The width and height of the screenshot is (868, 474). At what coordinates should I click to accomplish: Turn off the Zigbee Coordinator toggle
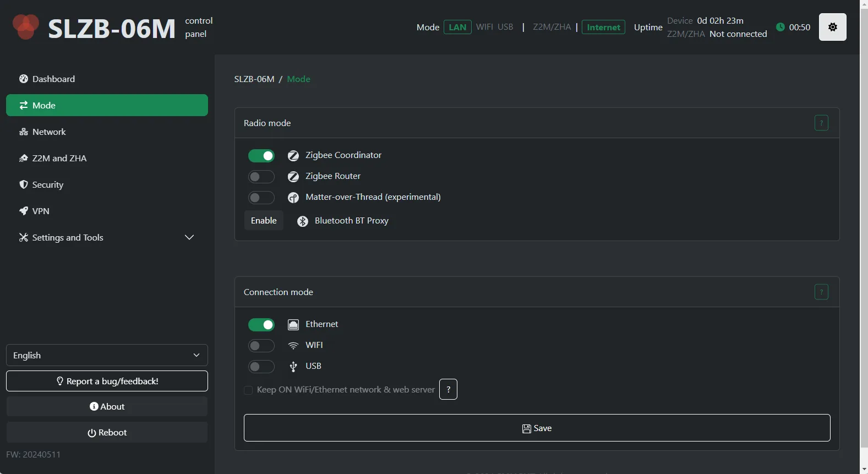tap(261, 156)
